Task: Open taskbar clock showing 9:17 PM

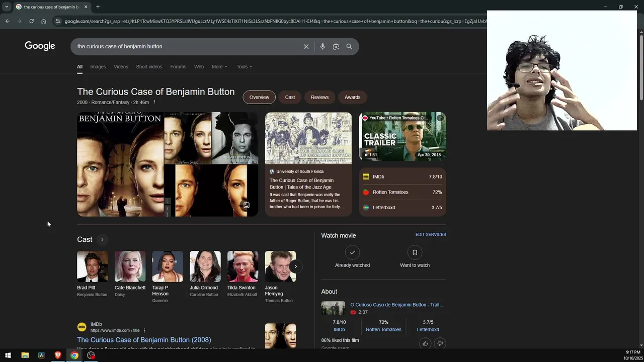Action: point(633,355)
